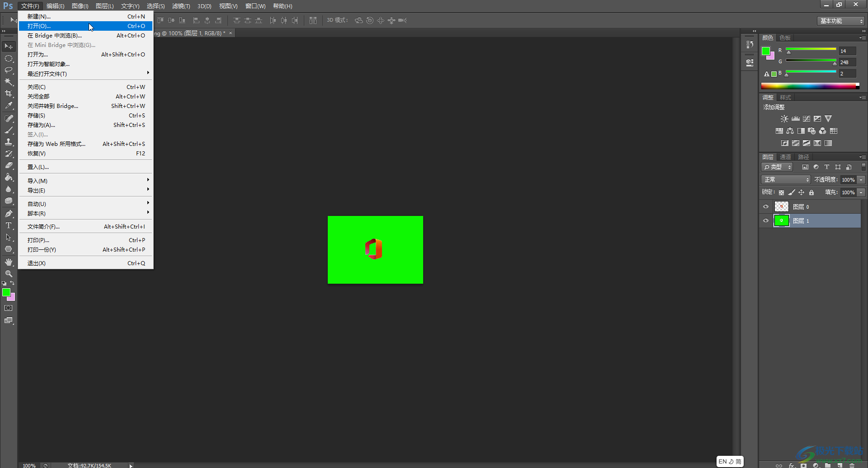This screenshot has height=468, width=868.
Task: Toggle type layer filter
Action: tap(827, 167)
